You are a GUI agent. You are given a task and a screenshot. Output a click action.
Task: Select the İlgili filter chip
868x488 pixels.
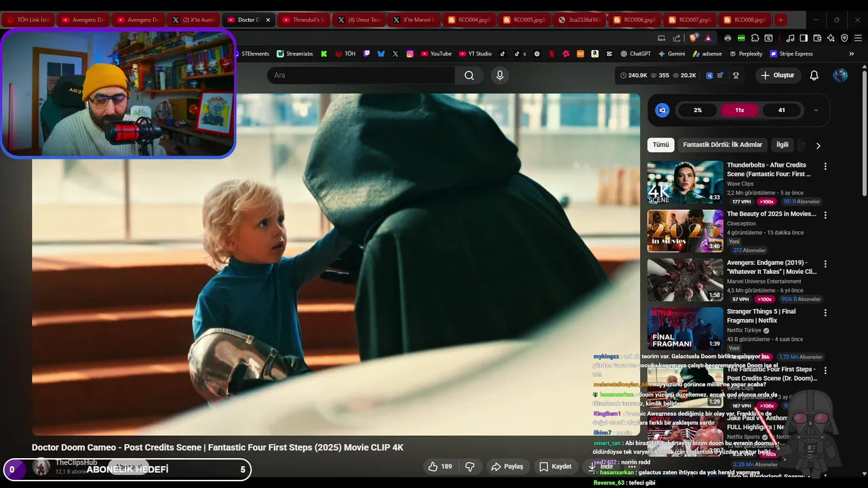tap(783, 144)
